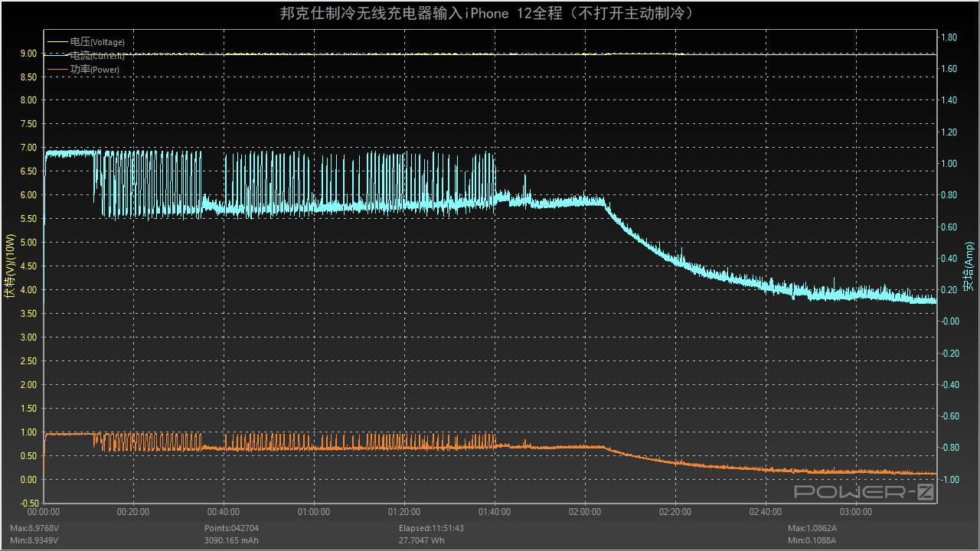Click the 安培(Amp) right axis title

tap(969, 266)
